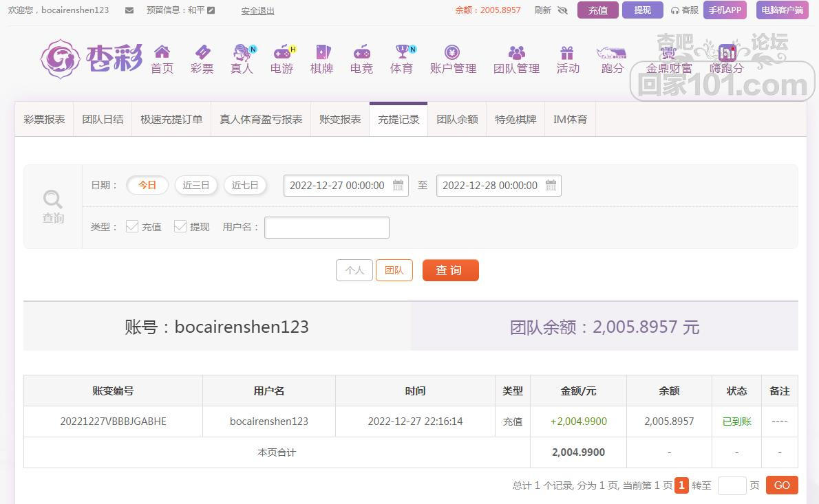The image size is (819, 504).
Task: Open the 彩票 lottery icon
Action: (202, 52)
